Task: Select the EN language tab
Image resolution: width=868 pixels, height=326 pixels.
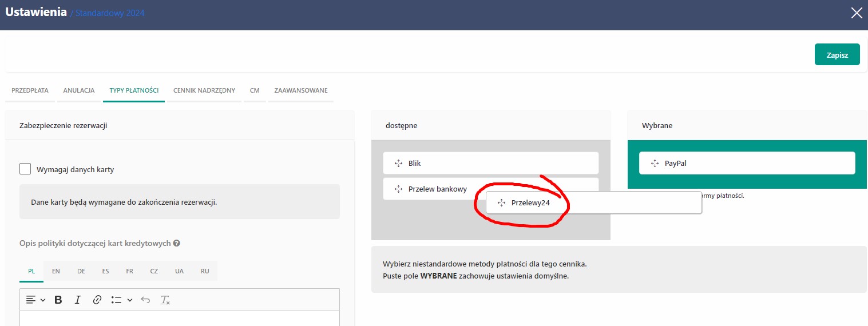Action: coord(56,271)
